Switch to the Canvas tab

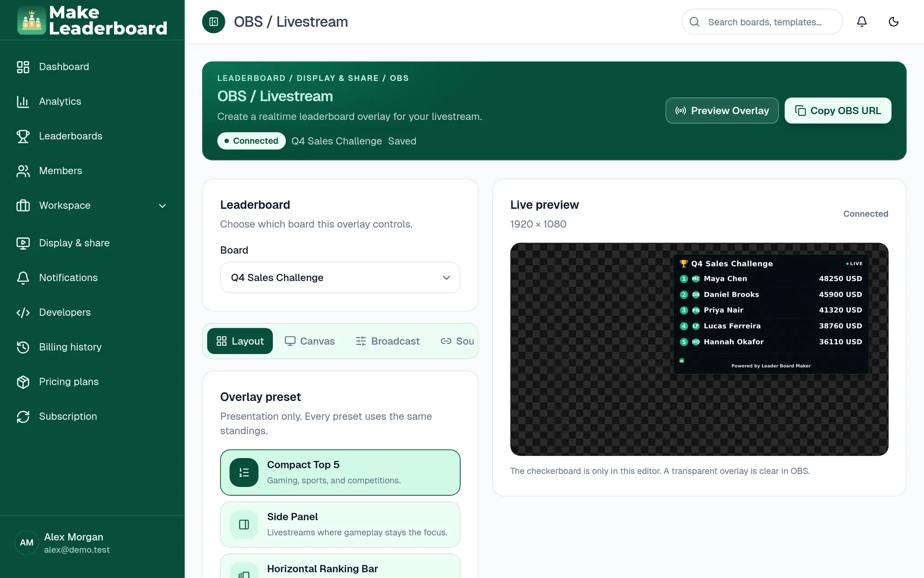coord(310,341)
